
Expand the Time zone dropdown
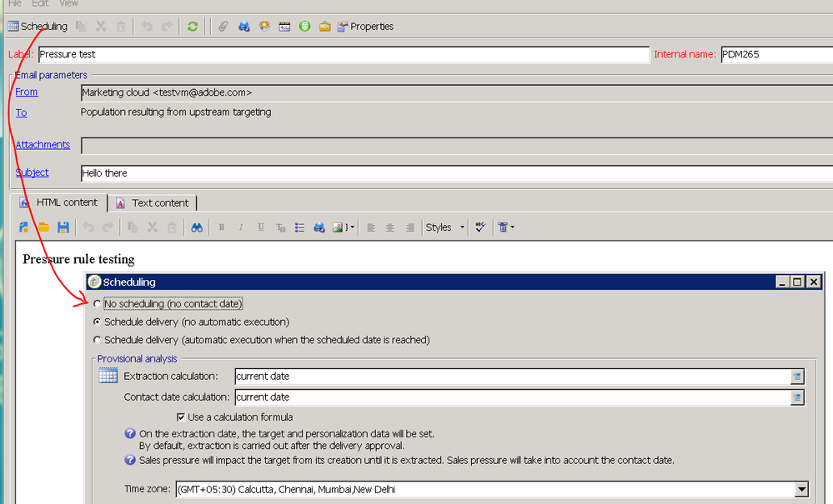pos(801,490)
